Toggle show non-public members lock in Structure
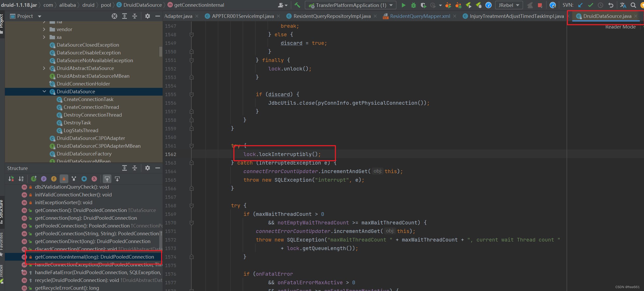This screenshot has height=291, width=644. (64, 179)
